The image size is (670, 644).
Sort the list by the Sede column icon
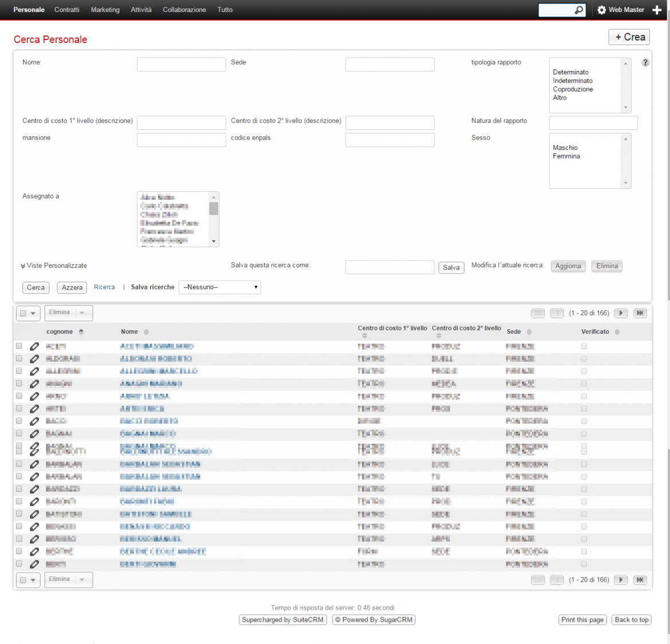tap(529, 332)
